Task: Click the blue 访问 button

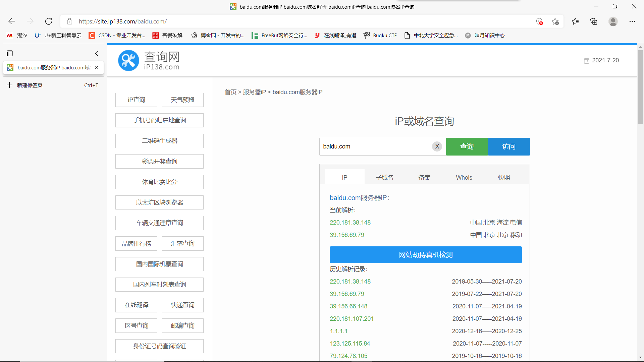Action: (509, 146)
